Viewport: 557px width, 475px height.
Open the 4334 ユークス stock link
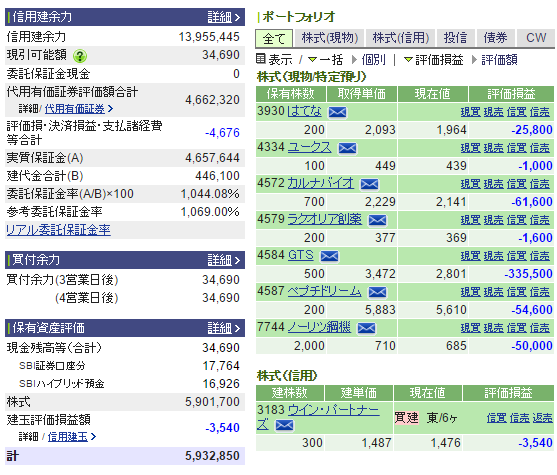tap(309, 147)
